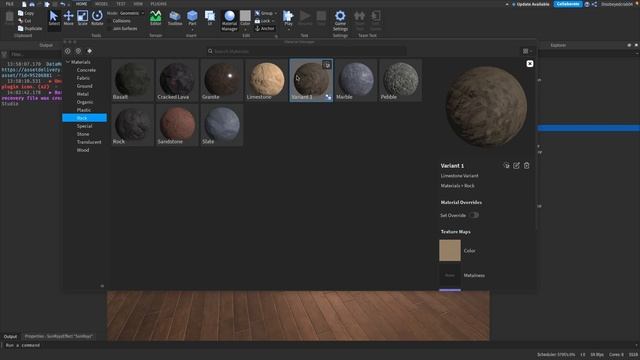Viewport: 640px width, 360px height.
Task: Select the Marble material thumbnail
Action: 356,80
